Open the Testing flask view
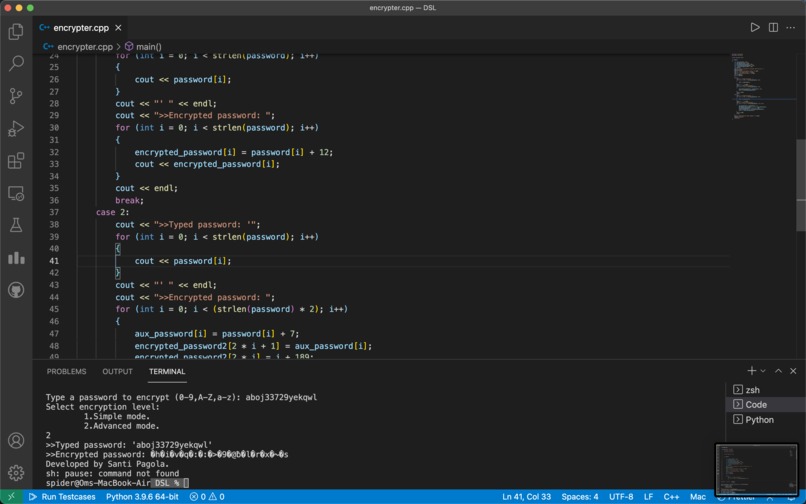Screen dimensions: 806x504 pos(16,225)
